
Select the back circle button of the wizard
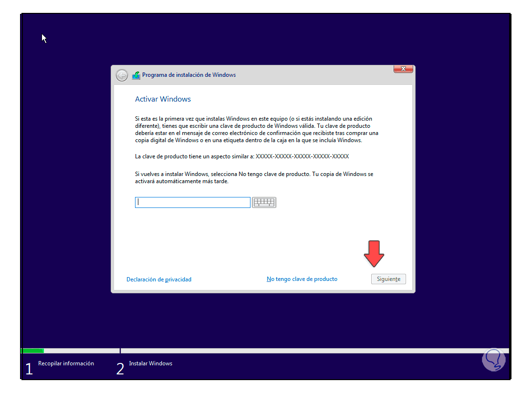[x=122, y=75]
